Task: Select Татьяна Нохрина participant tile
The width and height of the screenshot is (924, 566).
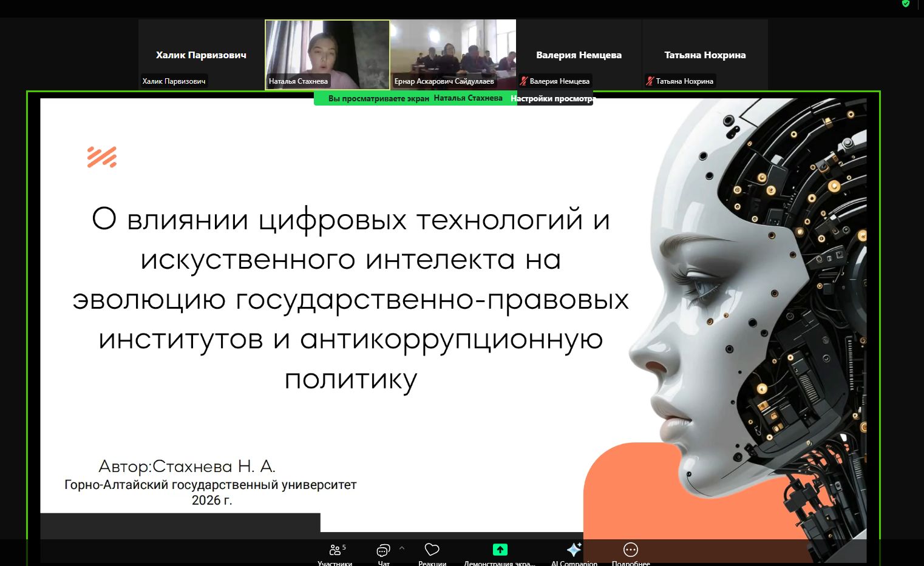Action: pos(704,55)
